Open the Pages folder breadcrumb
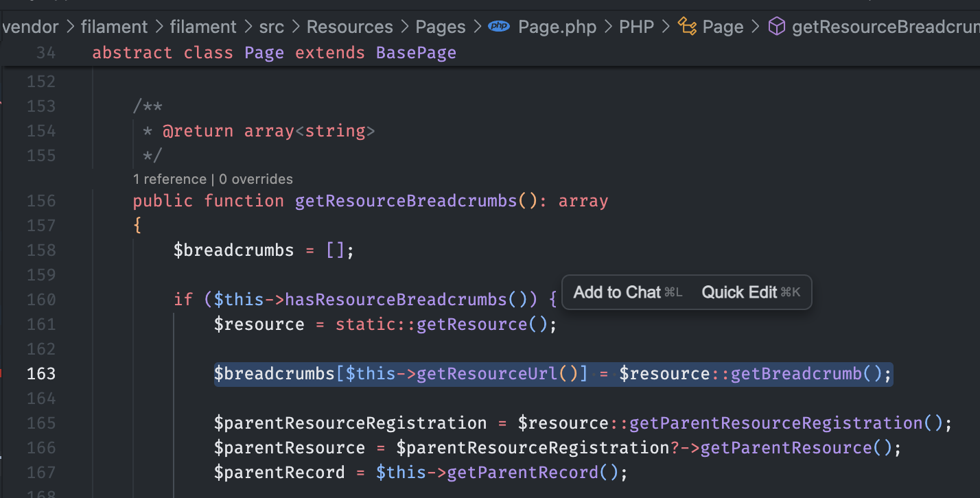Screen dimensions: 980x498 pyautogui.click(x=441, y=27)
